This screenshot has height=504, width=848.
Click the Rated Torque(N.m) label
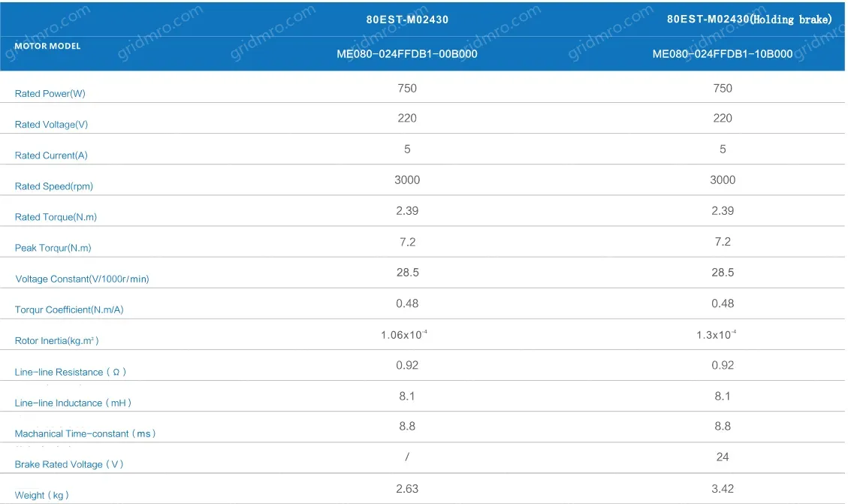coord(56,217)
